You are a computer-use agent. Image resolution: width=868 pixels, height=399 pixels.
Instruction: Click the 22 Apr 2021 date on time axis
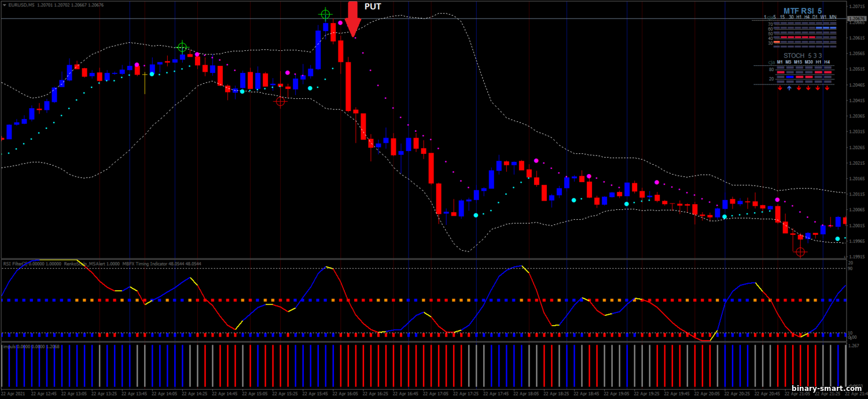14,394
